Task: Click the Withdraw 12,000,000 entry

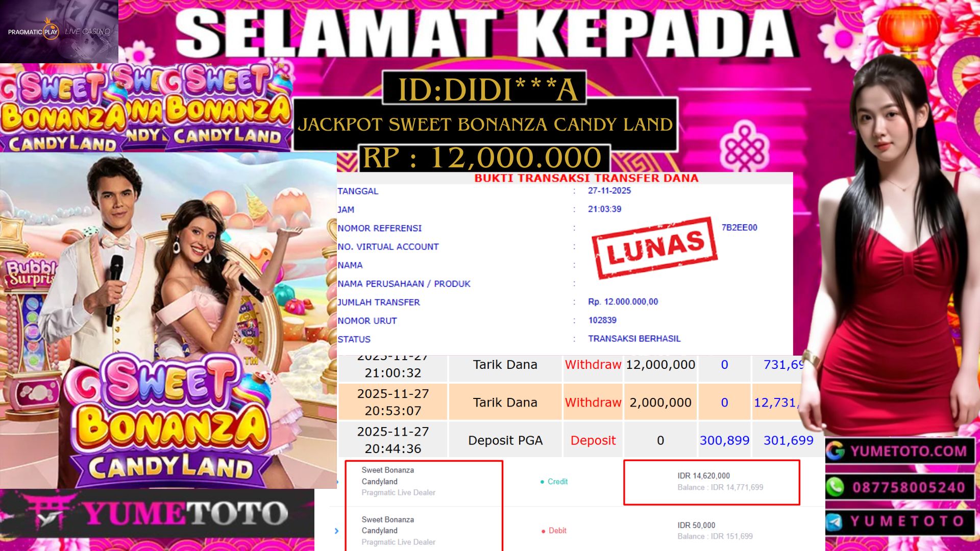Action: 630,365
